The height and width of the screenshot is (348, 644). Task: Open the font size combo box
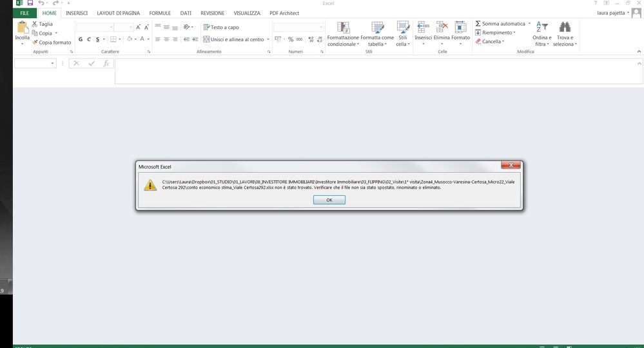[x=123, y=27]
